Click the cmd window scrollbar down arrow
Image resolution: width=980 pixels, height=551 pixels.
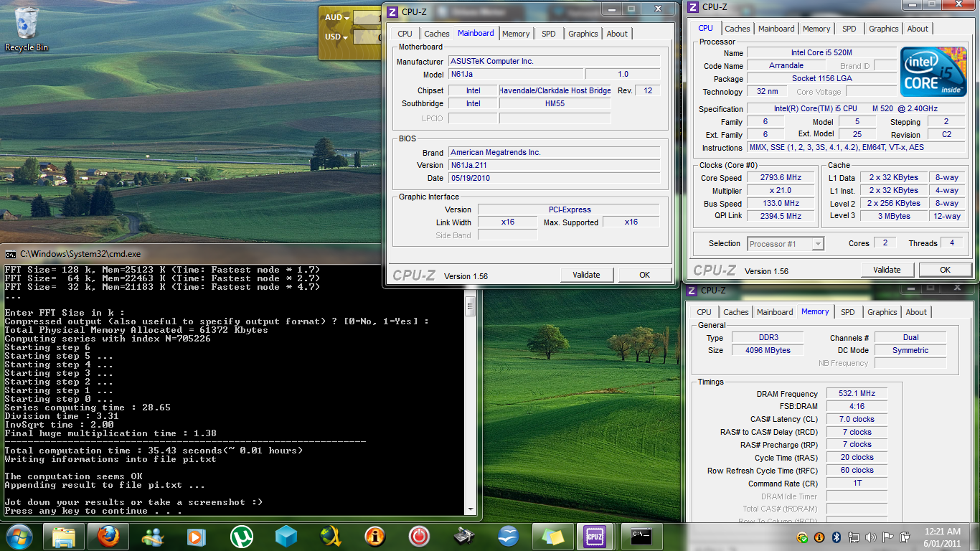point(471,509)
